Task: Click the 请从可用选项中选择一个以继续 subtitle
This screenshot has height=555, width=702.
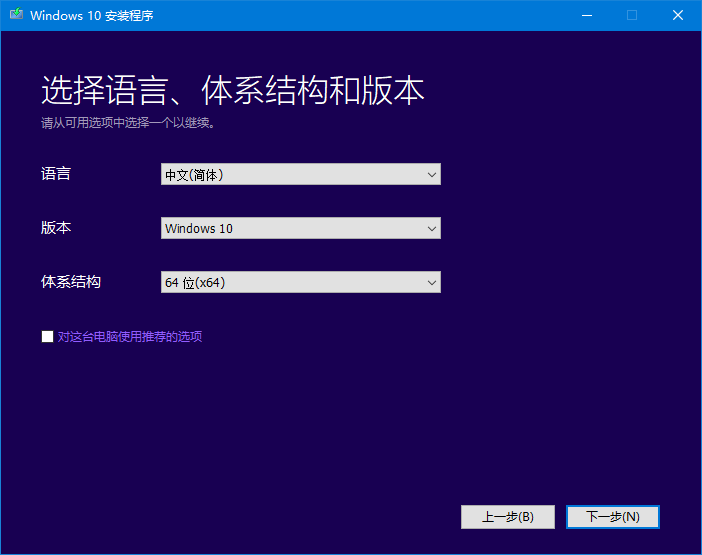Action: (x=128, y=124)
